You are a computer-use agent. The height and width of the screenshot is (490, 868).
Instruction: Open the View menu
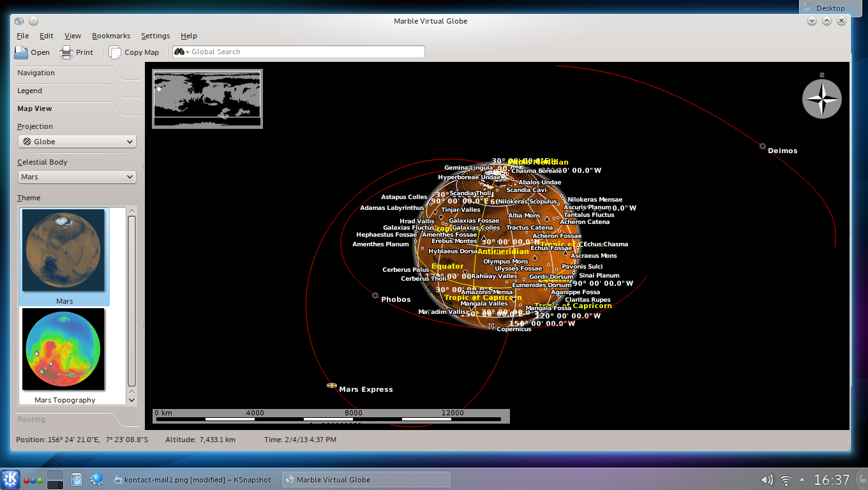point(73,36)
